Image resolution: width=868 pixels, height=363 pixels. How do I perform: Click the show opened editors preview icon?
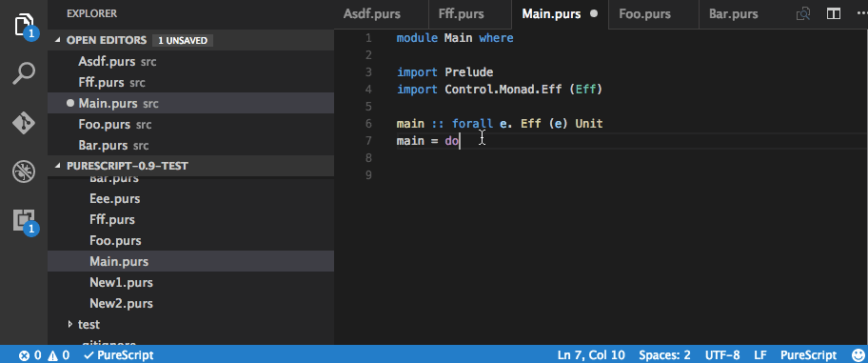803,14
